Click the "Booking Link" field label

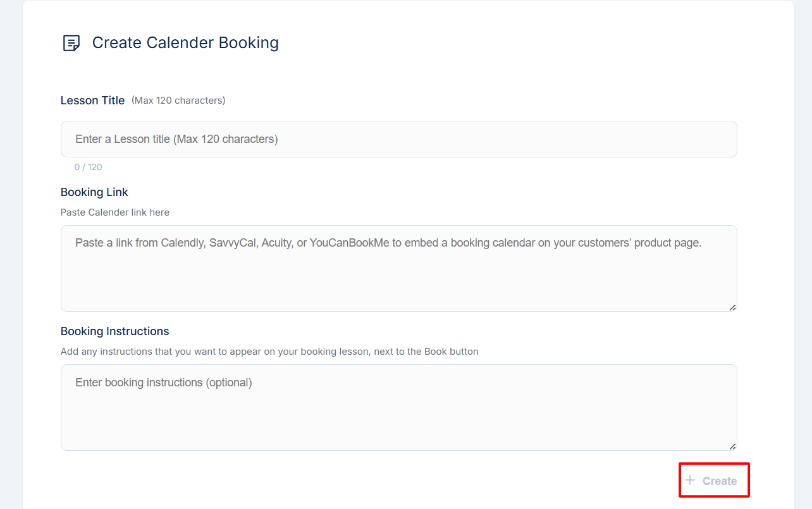94,192
